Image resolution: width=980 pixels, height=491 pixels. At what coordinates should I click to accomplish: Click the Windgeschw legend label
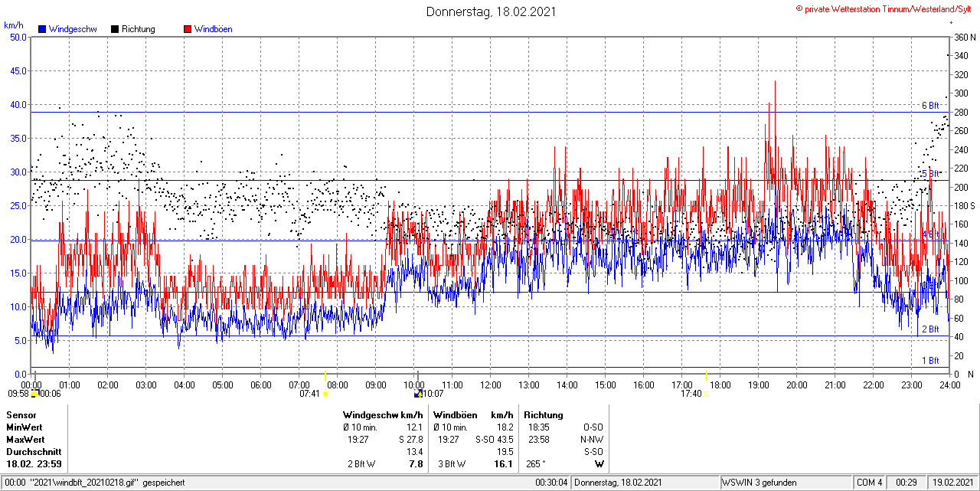click(x=73, y=29)
